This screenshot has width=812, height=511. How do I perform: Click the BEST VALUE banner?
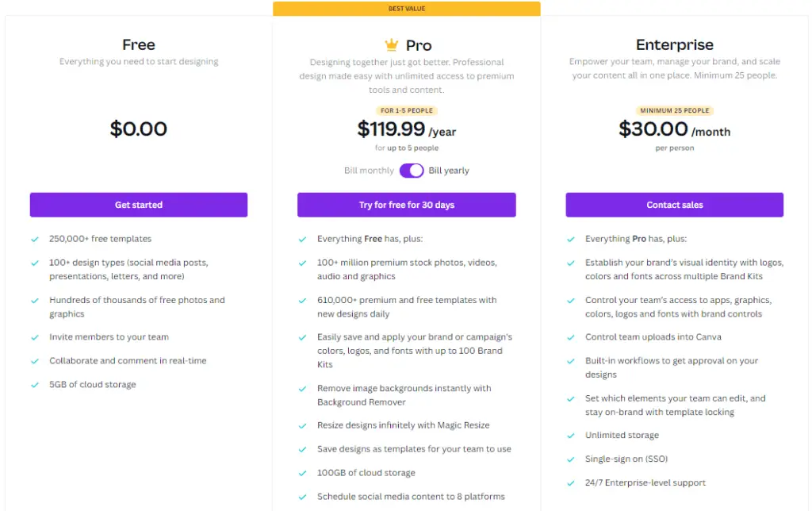[x=407, y=8]
